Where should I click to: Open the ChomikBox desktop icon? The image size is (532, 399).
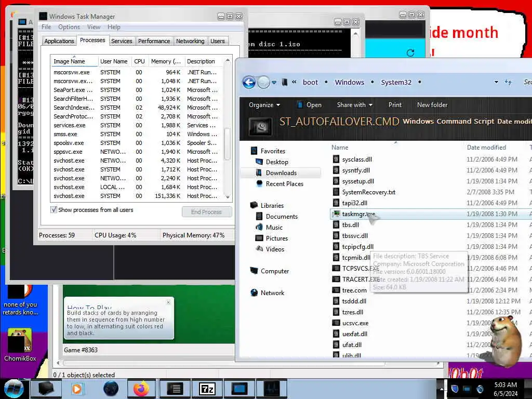coord(20,345)
